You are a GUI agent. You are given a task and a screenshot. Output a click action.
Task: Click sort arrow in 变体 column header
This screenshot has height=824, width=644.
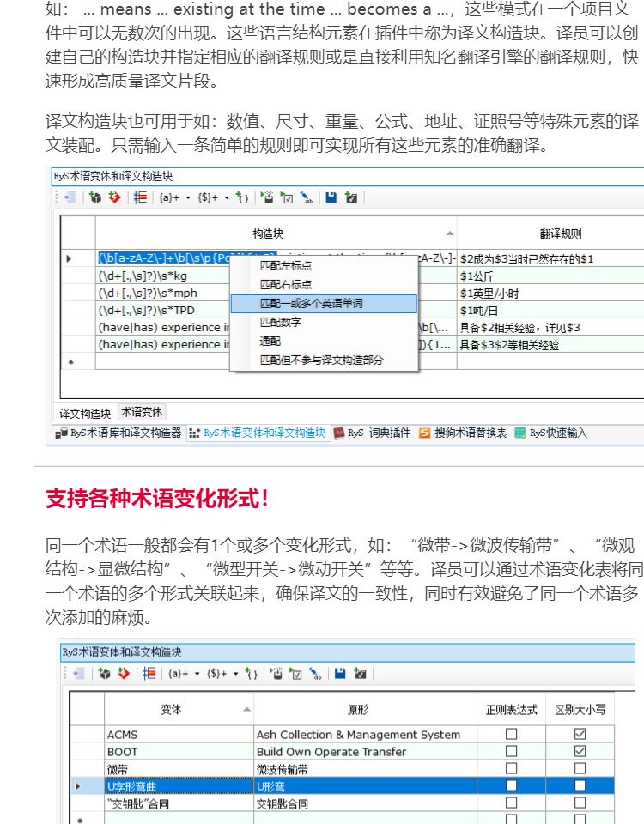[246, 710]
